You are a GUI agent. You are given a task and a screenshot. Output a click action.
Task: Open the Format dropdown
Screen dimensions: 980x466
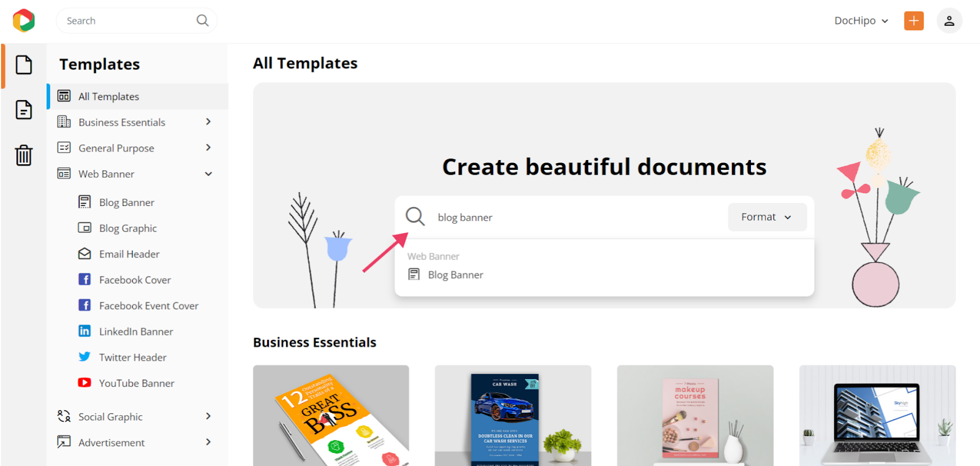click(767, 217)
